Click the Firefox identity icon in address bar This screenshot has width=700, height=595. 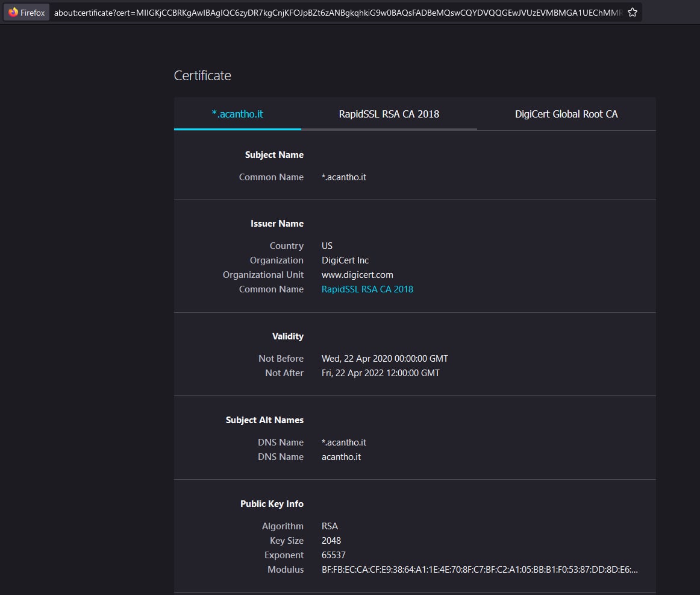point(27,13)
